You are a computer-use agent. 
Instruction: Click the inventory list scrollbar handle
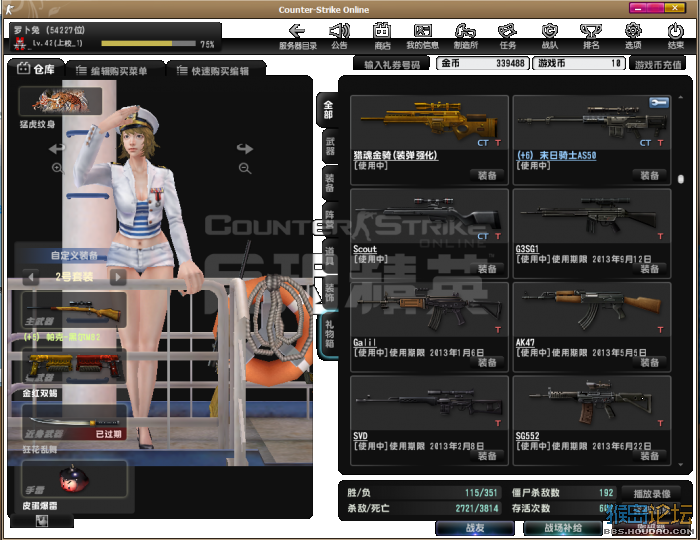tap(680, 179)
